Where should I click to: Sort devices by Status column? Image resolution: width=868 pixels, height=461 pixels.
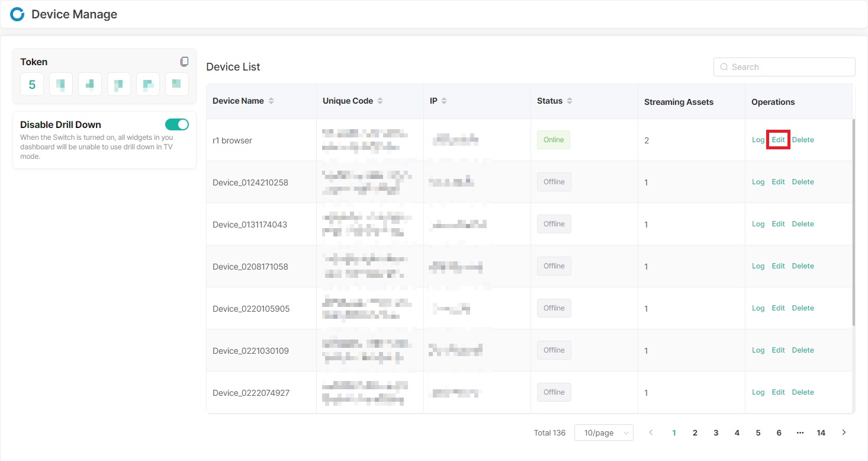coord(570,101)
